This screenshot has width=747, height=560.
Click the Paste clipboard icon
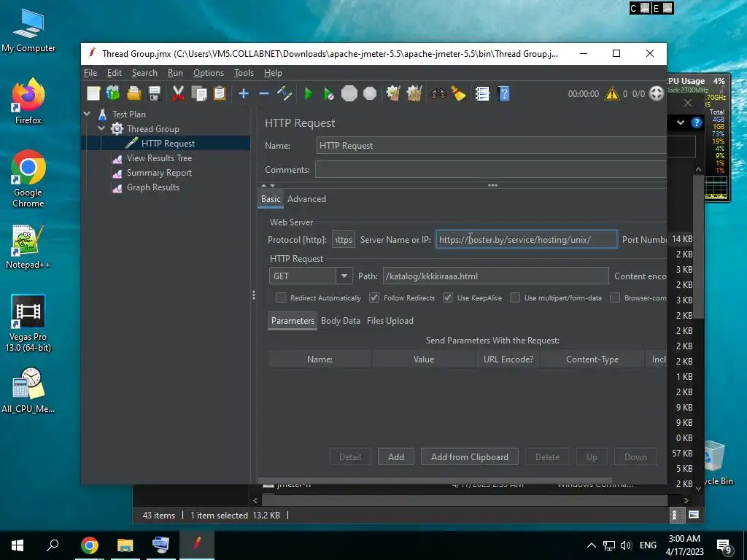pos(219,93)
